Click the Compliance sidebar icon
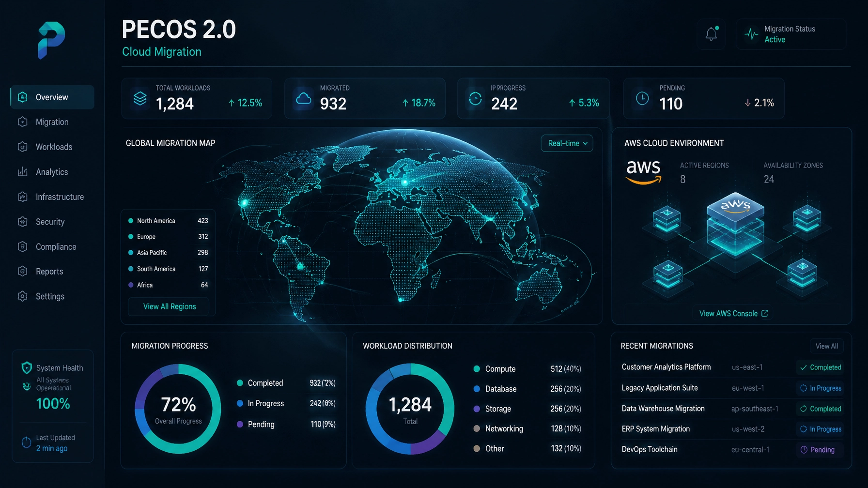The width and height of the screenshot is (868, 488). (23, 246)
